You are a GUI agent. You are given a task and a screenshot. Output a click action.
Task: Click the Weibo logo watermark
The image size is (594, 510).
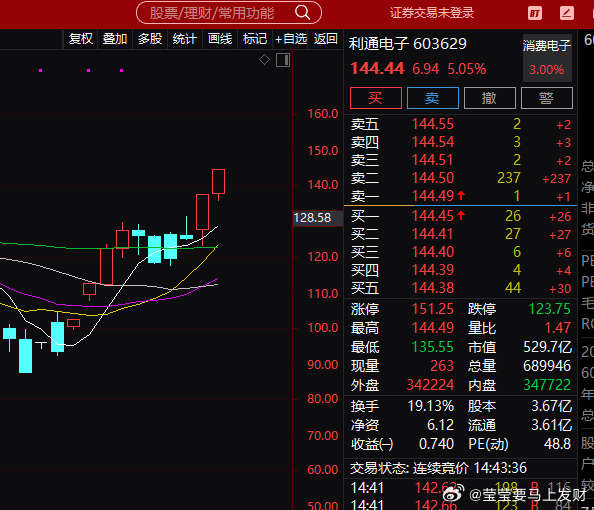pos(453,493)
